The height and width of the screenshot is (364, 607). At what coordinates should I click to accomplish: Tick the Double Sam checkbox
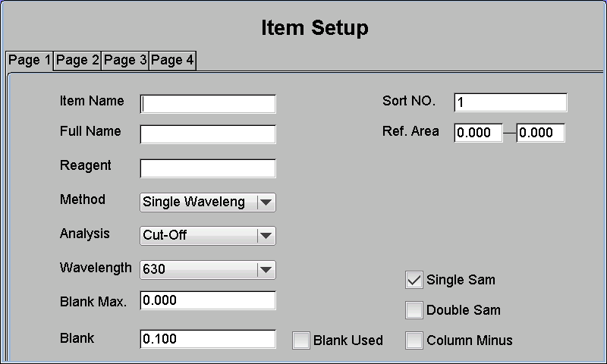pos(414,310)
